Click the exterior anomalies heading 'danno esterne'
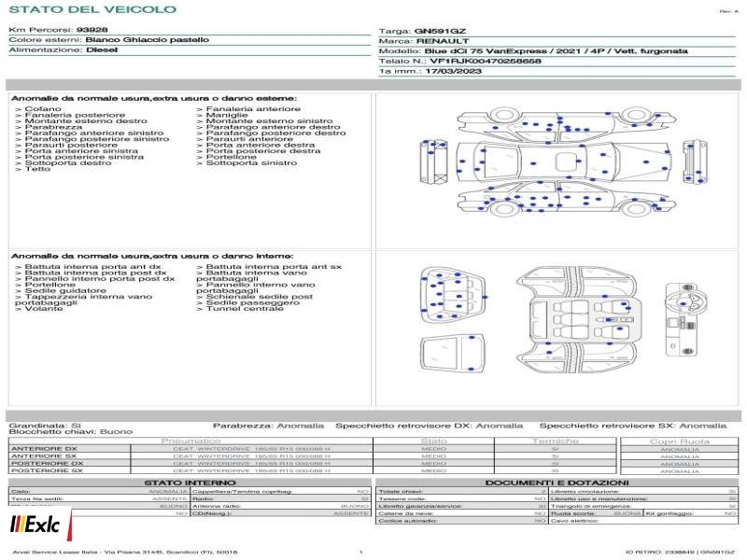The image size is (747, 560). (260, 98)
